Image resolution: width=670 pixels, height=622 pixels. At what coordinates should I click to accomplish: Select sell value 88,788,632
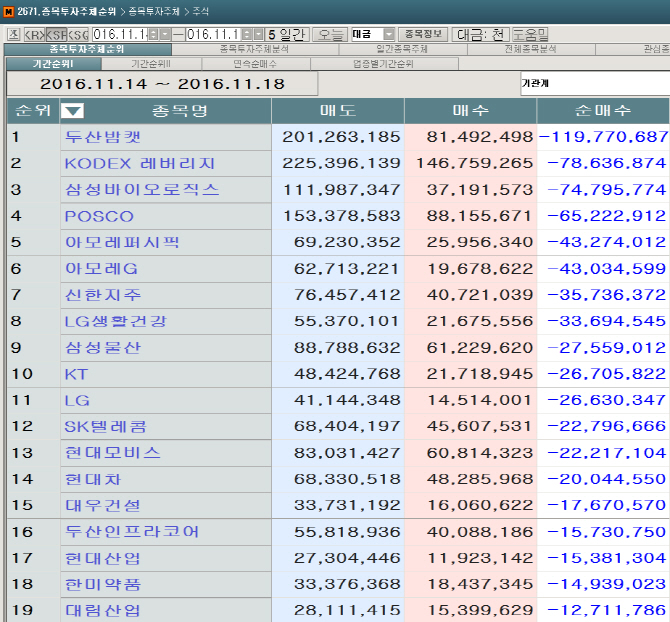[x=347, y=348]
